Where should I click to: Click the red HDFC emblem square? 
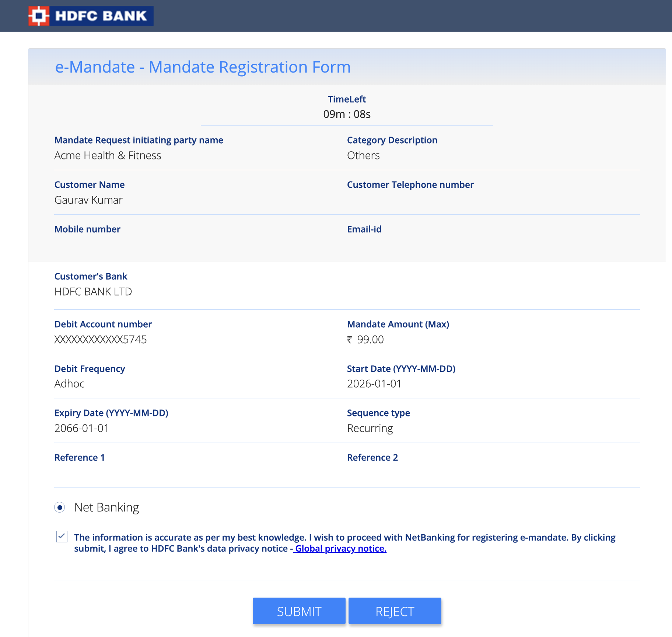(x=38, y=15)
